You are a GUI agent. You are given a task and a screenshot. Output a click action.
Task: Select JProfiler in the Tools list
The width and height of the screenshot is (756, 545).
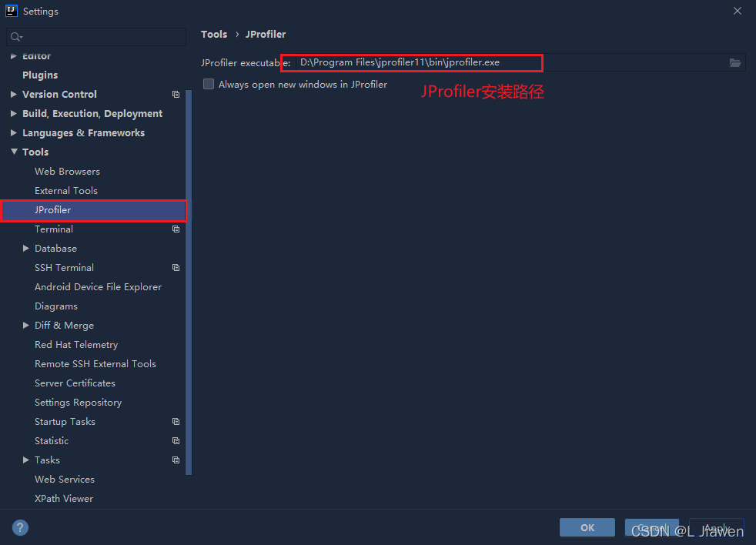click(93, 210)
